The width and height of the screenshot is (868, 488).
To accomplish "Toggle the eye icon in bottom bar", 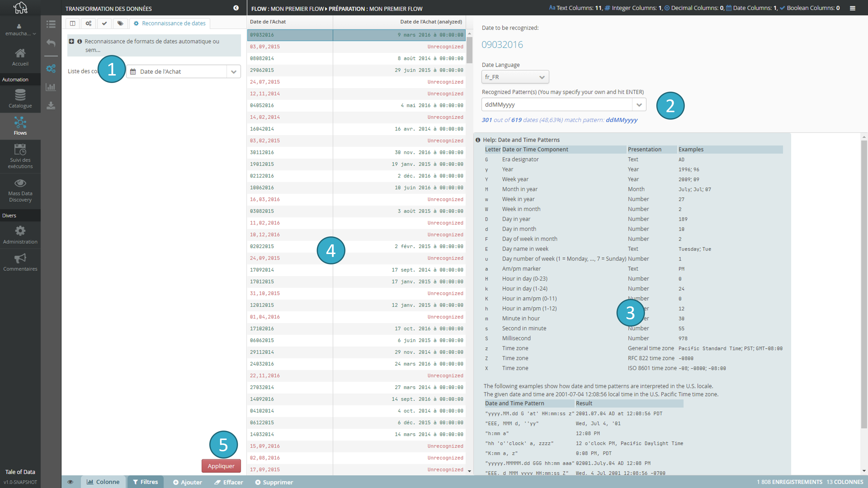I will coord(70,482).
